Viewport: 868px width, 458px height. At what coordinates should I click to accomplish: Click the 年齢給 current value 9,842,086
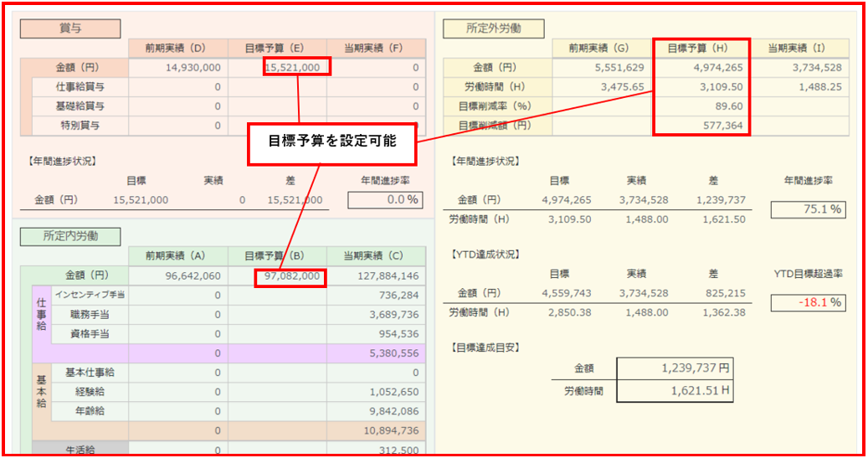pyautogui.click(x=374, y=411)
